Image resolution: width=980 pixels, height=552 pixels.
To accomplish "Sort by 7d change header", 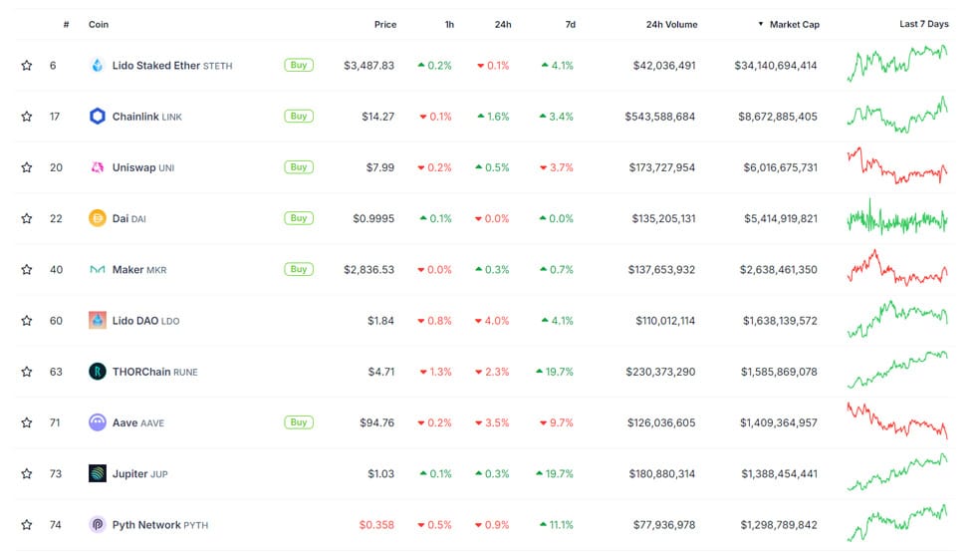I will click(x=570, y=24).
